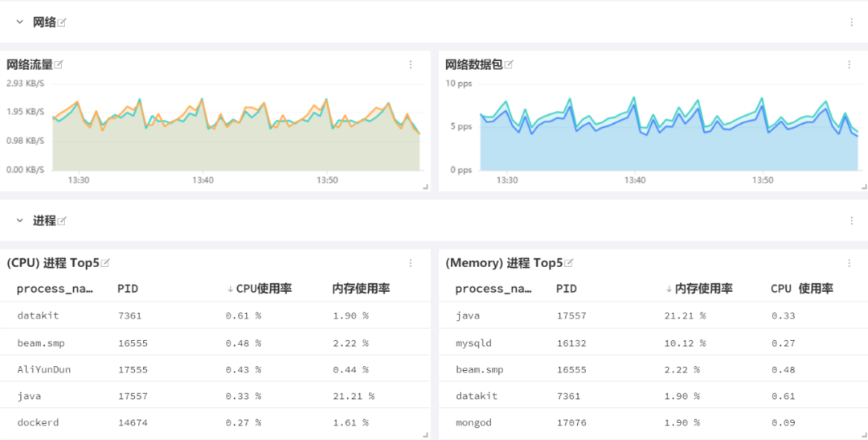
Task: Open the 进程 section more-options menu
Action: 851,220
